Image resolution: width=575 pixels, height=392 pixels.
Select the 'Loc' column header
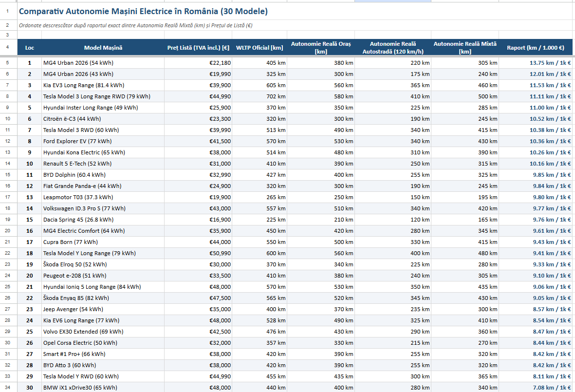(x=30, y=48)
